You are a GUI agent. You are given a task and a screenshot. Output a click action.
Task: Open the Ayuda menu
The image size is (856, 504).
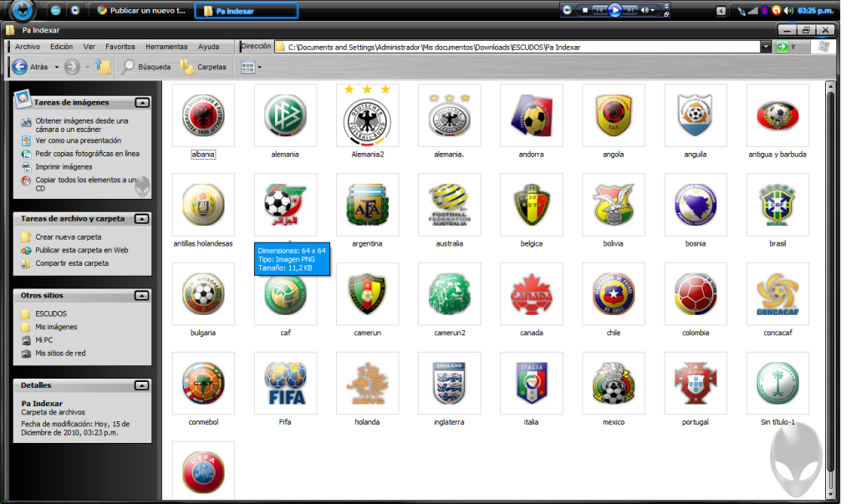click(x=208, y=47)
